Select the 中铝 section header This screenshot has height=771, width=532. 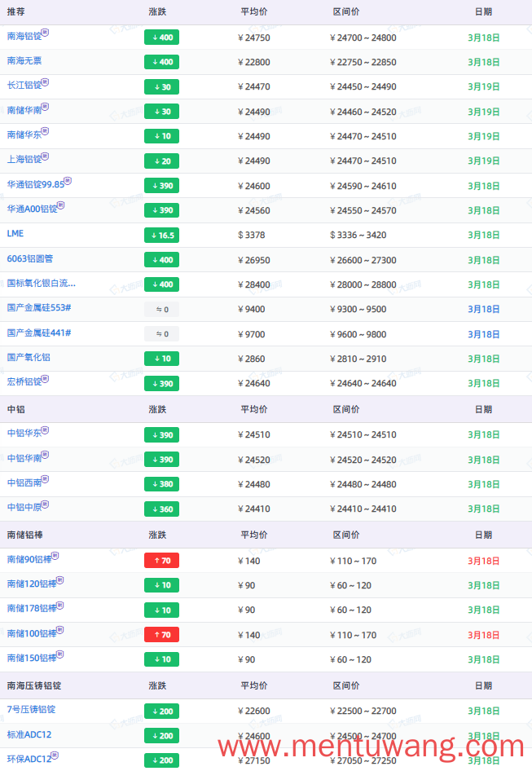(x=15, y=409)
